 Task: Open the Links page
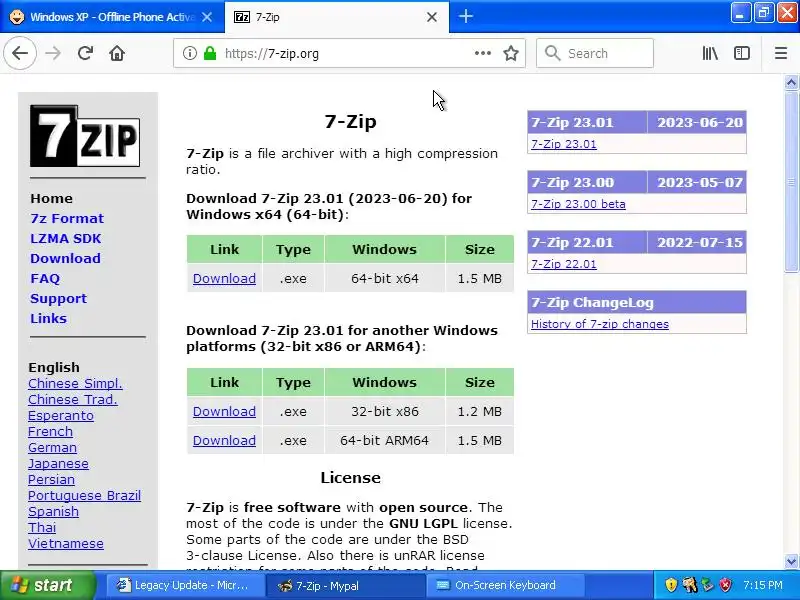point(48,318)
